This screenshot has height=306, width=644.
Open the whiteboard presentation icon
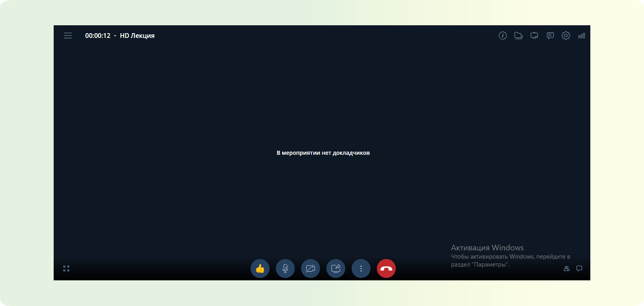534,36
